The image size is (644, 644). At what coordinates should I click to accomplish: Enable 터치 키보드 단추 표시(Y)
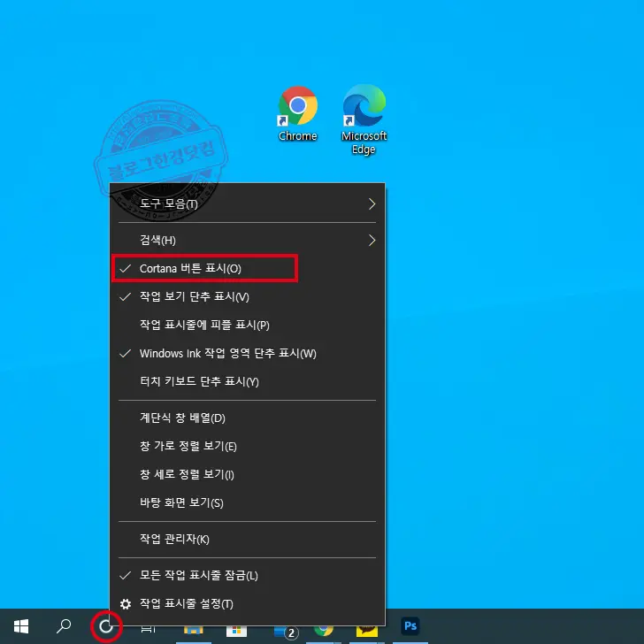(248, 381)
